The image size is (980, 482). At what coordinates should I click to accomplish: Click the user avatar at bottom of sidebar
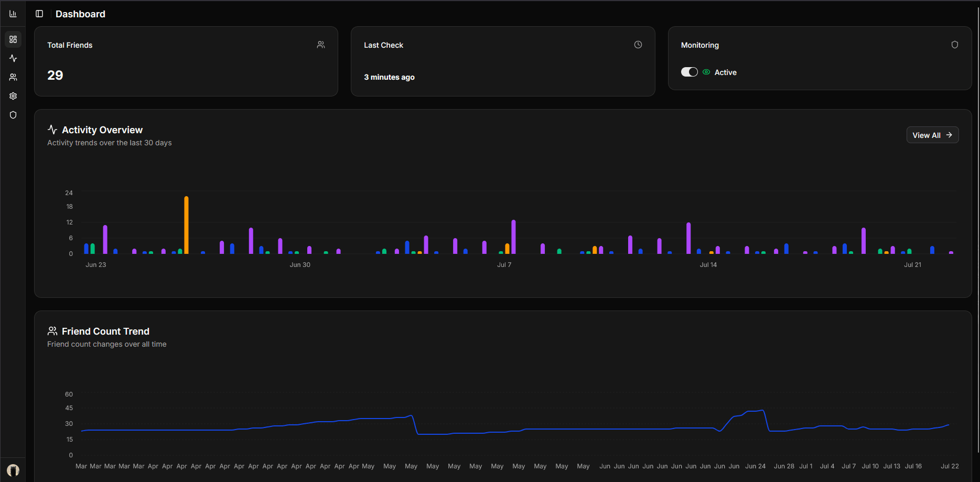click(13, 469)
